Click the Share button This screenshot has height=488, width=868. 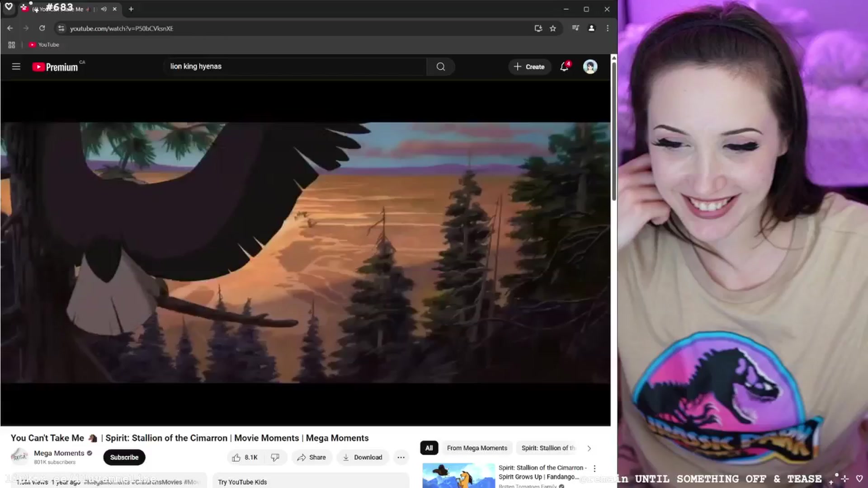[x=311, y=457]
